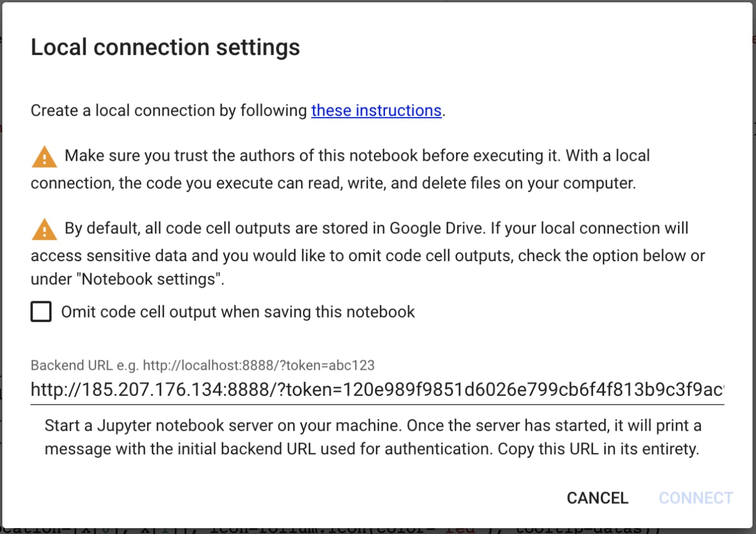The width and height of the screenshot is (756, 534).
Task: Click the 'Omit code cell output when saving' label
Action: pyautogui.click(x=238, y=312)
